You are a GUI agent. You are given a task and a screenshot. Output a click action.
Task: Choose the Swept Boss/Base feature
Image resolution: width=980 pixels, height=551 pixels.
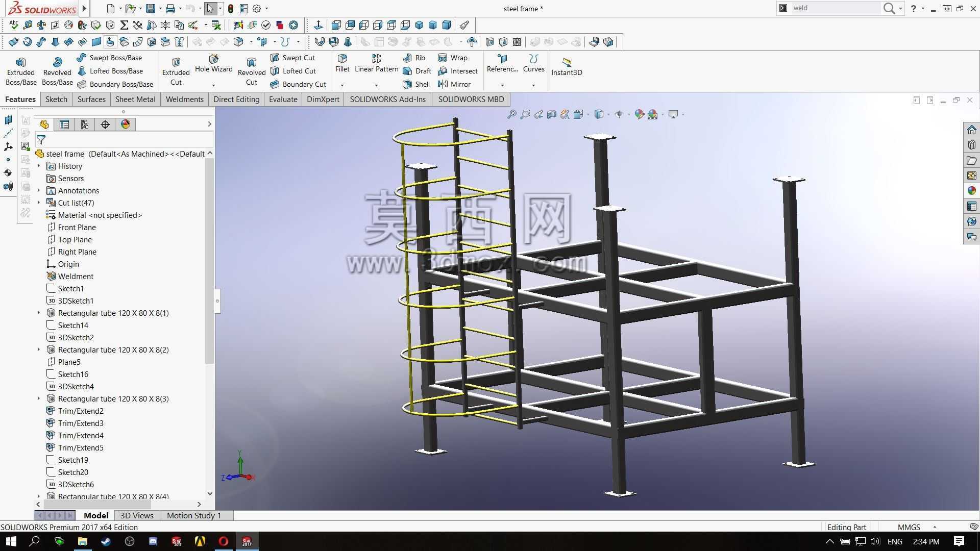click(x=109, y=58)
